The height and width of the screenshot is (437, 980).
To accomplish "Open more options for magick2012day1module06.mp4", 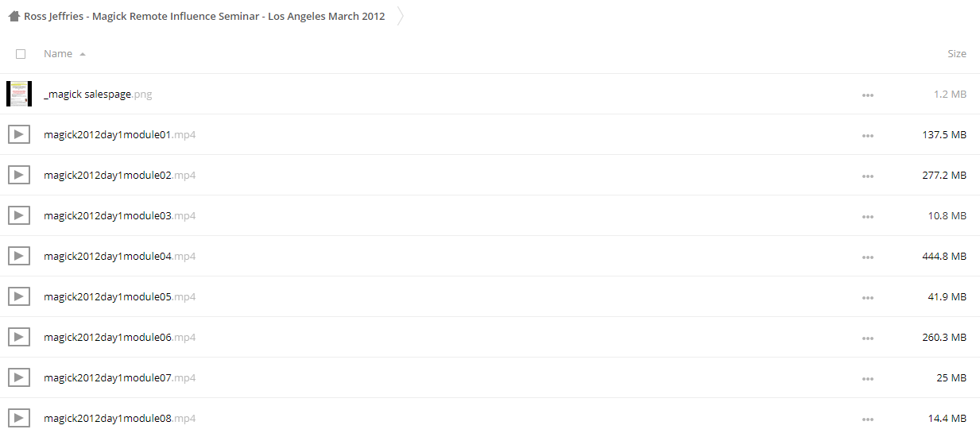I will 867,338.
